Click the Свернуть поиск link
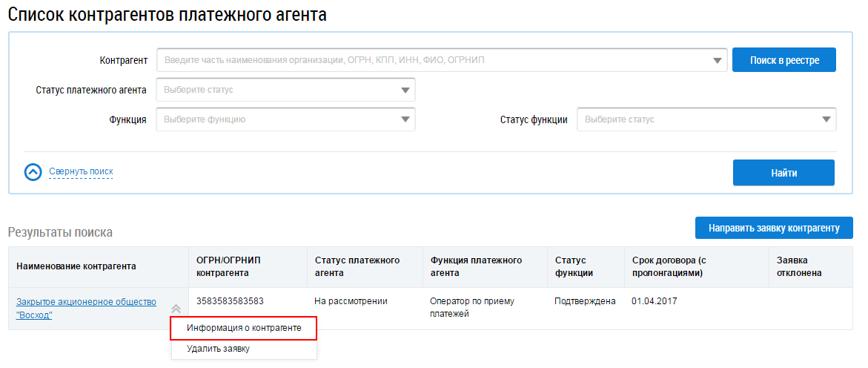This screenshot has height=368, width=868. 81,171
